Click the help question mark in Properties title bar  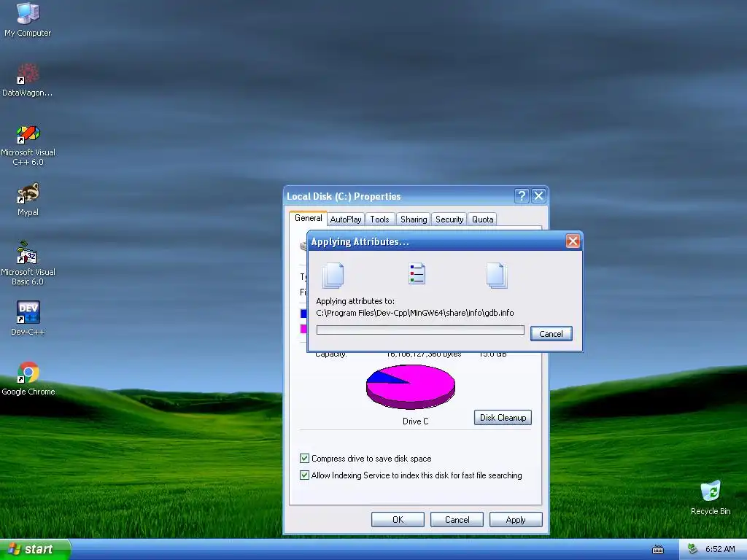click(522, 195)
